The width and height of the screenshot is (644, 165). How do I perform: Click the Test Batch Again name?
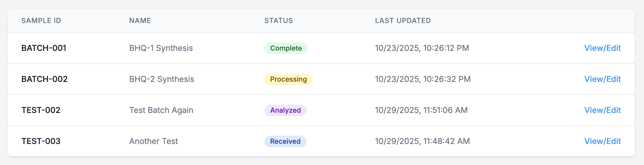tap(161, 110)
